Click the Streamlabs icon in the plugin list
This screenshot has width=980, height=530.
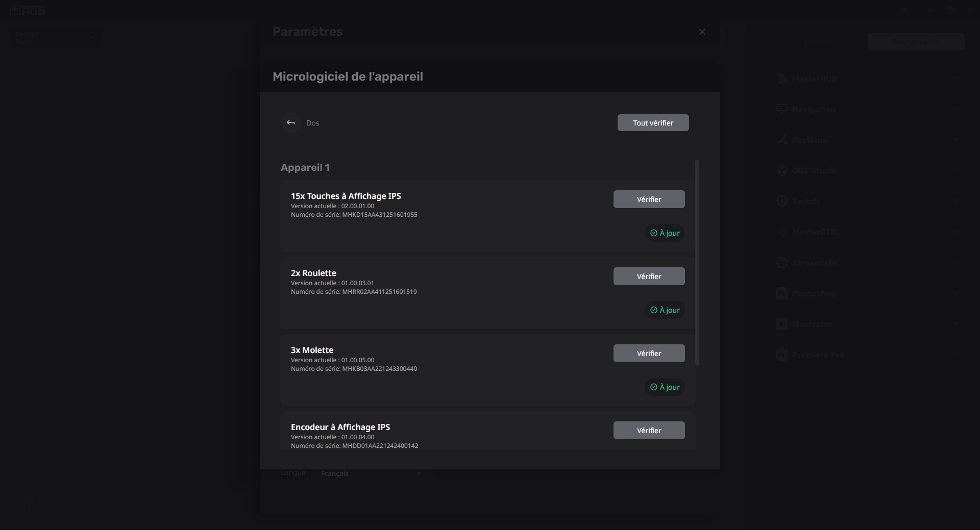[781, 263]
